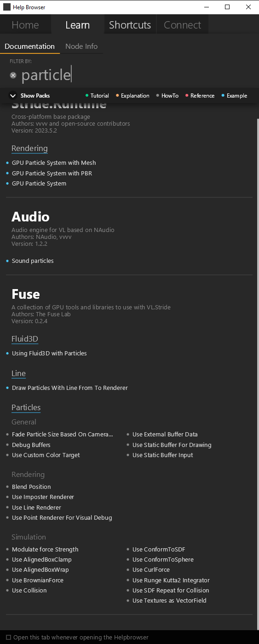The height and width of the screenshot is (644, 259).
Task: Click the Rendering category heading under Stride
Action: pos(29,148)
